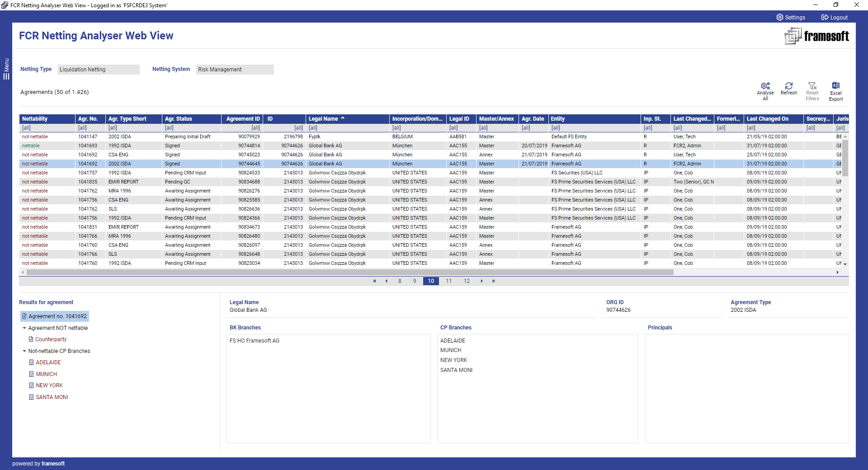The image size is (868, 470).
Task: Select FS HO Framesoft AG in BK Branches
Action: tap(255, 341)
